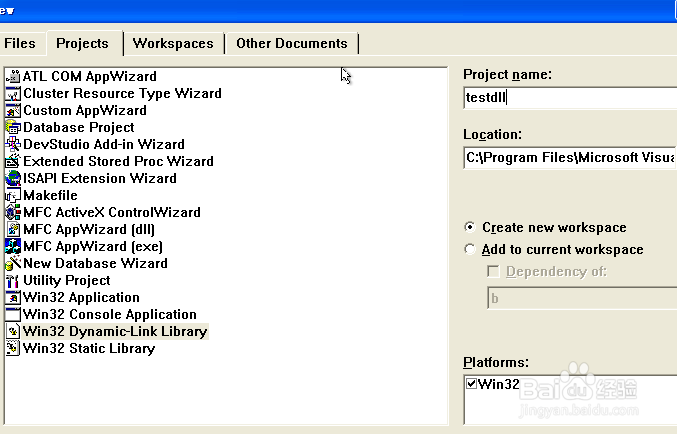Tick the Dependency of checkbox

pyautogui.click(x=493, y=272)
